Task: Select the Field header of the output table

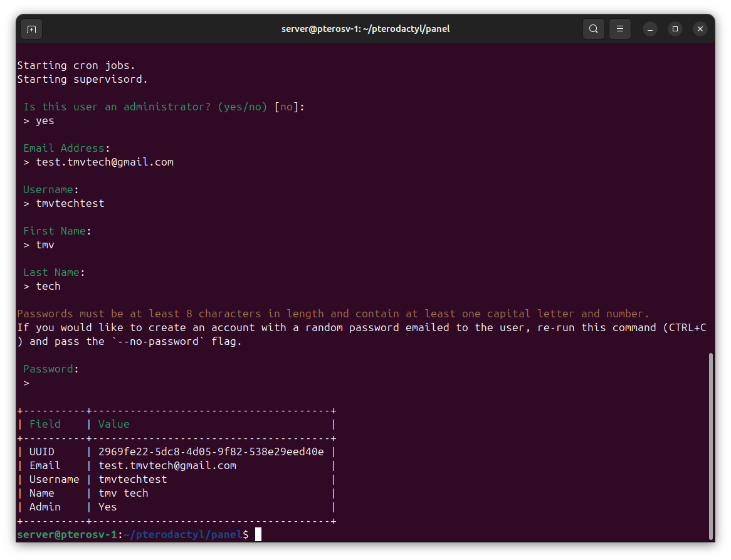Action: [45, 424]
